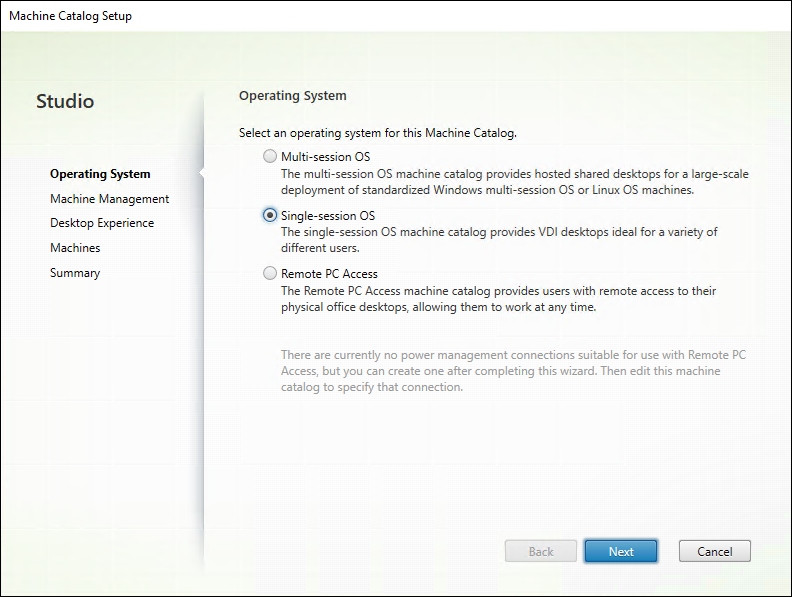Image resolution: width=792 pixels, height=597 pixels.
Task: Click the Machine Catalog Setup window title
Action: [x=71, y=16]
